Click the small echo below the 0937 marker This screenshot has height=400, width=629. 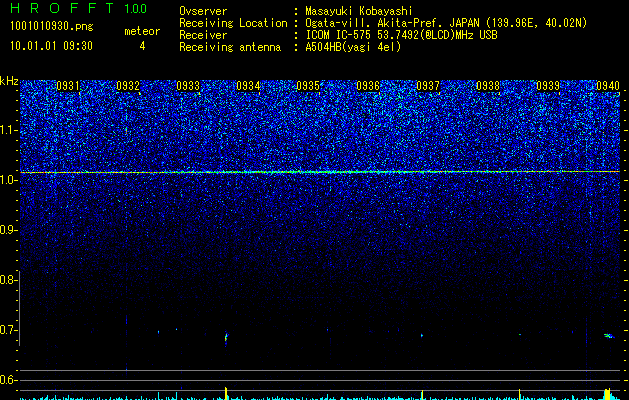point(422,335)
